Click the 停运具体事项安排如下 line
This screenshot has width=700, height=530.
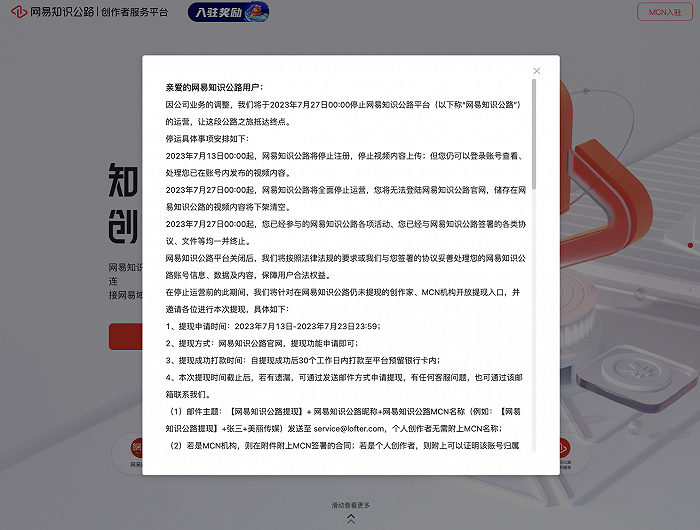[207, 139]
